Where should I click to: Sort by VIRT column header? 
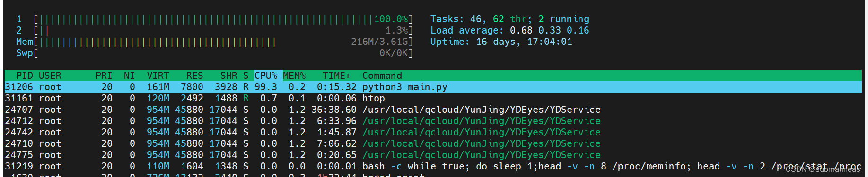158,76
